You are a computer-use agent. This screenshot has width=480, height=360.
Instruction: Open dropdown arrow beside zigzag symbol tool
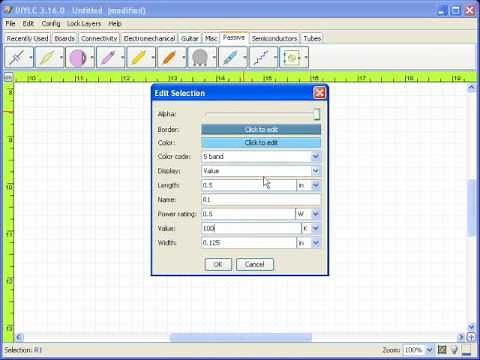[x=276, y=57]
